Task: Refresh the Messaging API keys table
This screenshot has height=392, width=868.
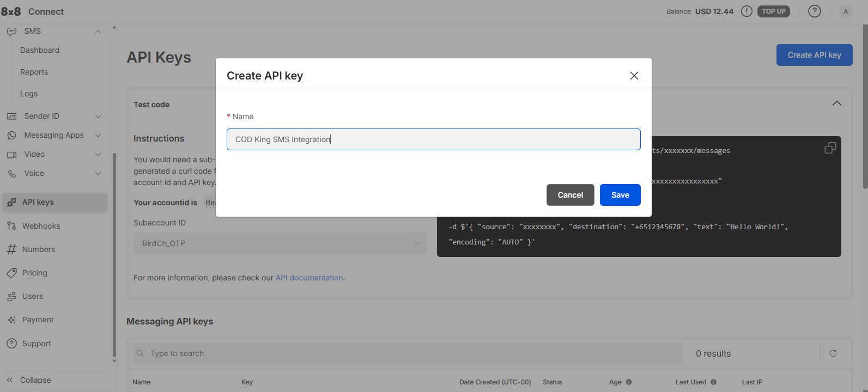Action: [x=833, y=353]
